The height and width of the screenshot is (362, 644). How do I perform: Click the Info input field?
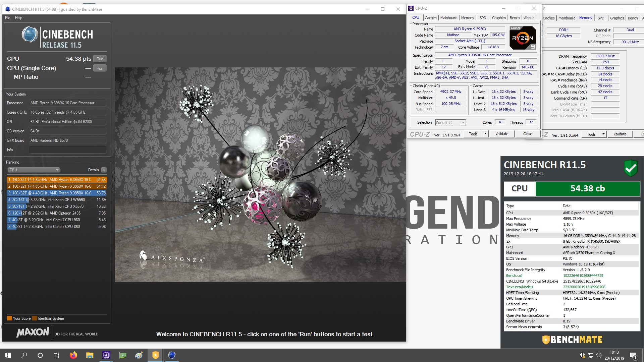click(x=67, y=150)
